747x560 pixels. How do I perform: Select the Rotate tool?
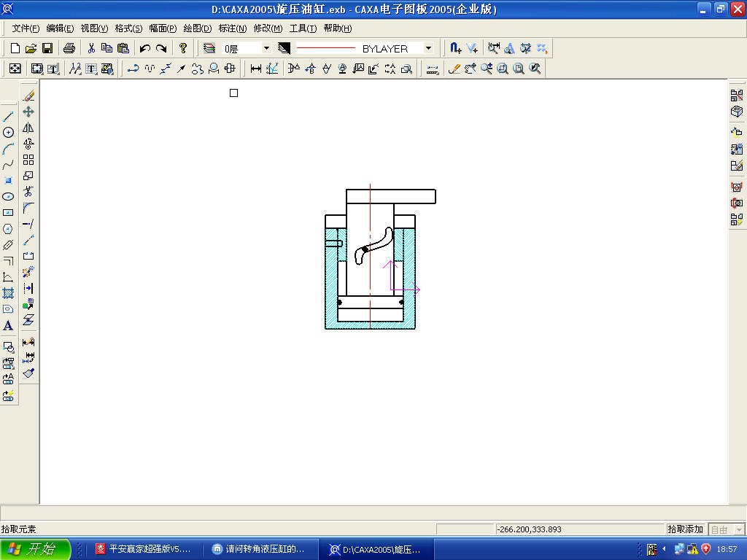click(x=28, y=144)
